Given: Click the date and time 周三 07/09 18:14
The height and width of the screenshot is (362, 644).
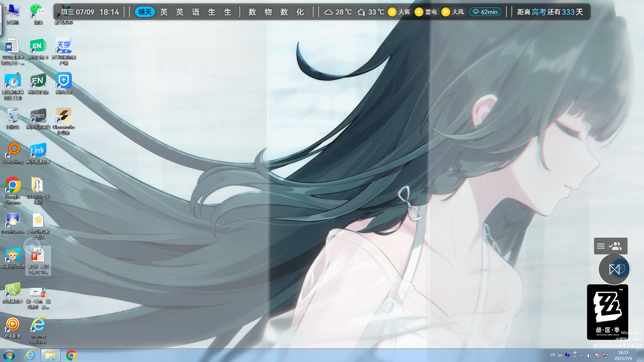Looking at the screenshot, I should pos(90,12).
